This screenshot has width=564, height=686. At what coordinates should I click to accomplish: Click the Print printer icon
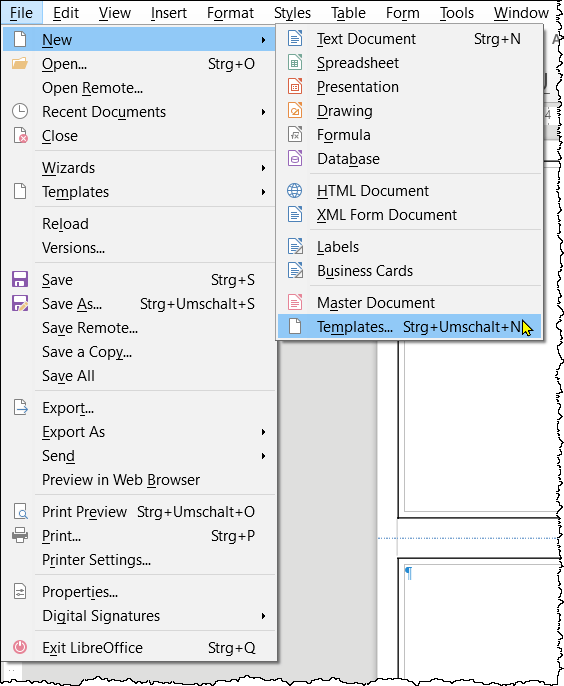[x=20, y=536]
